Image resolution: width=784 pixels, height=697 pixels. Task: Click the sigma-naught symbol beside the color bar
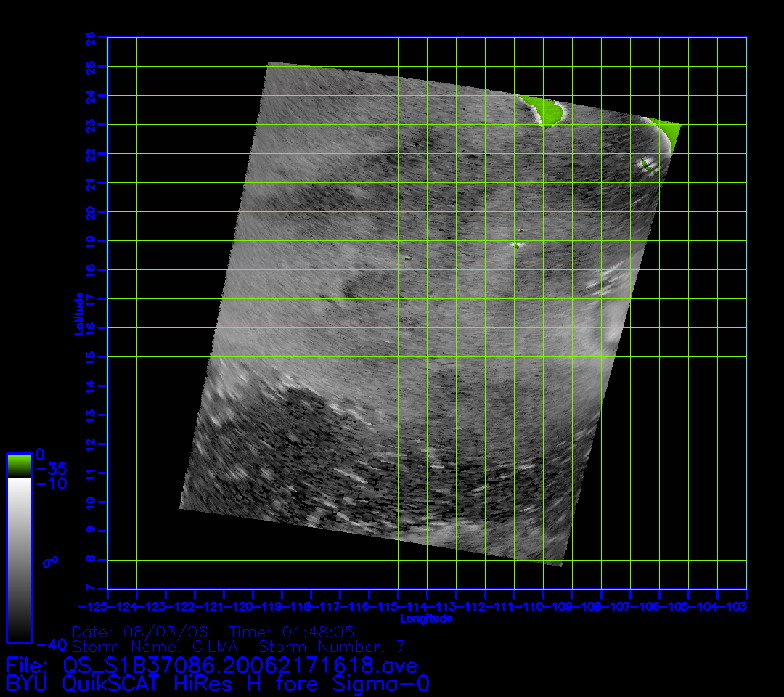click(50, 562)
